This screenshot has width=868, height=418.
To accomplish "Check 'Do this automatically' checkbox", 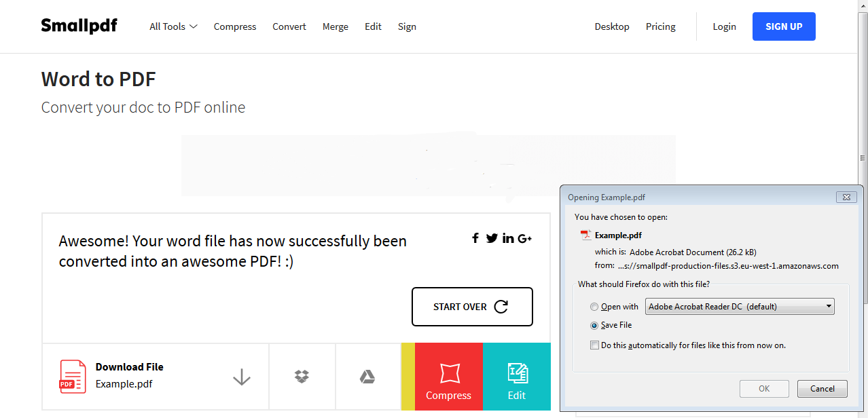I will click(x=595, y=345).
